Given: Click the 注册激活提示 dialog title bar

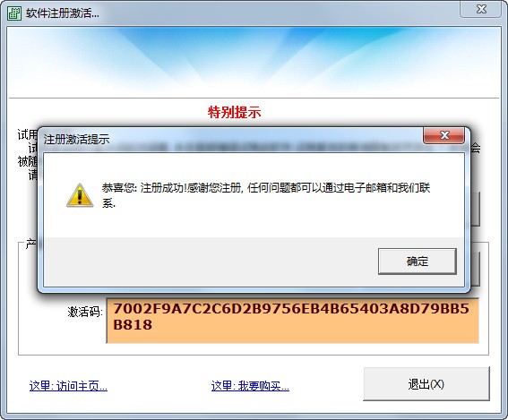Looking at the screenshot, I should pyautogui.click(x=227, y=139).
